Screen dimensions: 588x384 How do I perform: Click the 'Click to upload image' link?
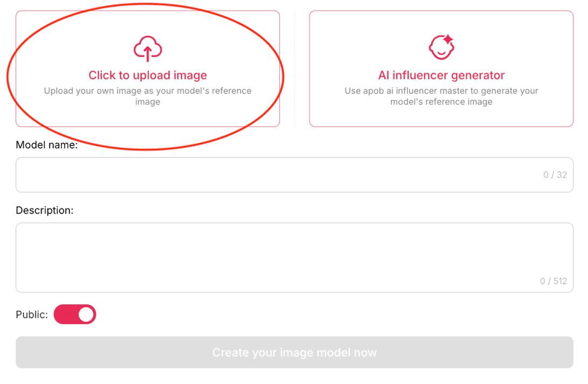[x=148, y=75]
